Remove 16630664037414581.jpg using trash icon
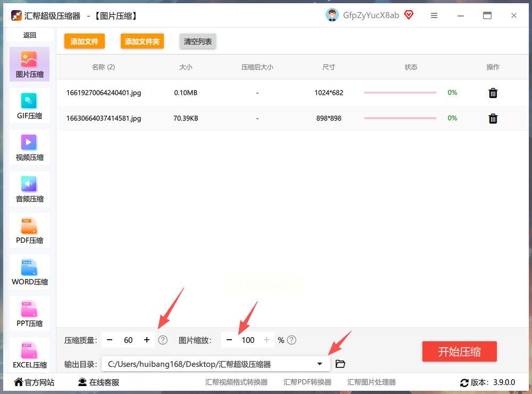This screenshot has width=532, height=394. (493, 119)
